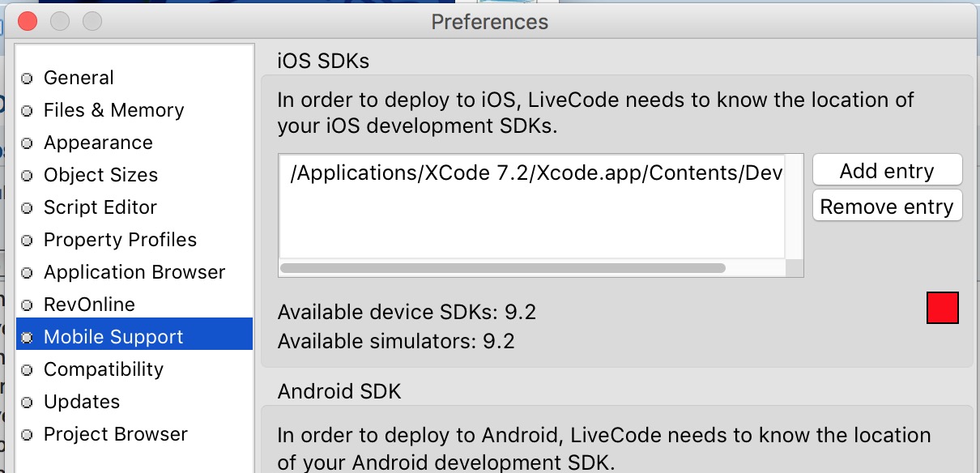Click the Remove entry button
The width and height of the screenshot is (980, 473).
887,207
